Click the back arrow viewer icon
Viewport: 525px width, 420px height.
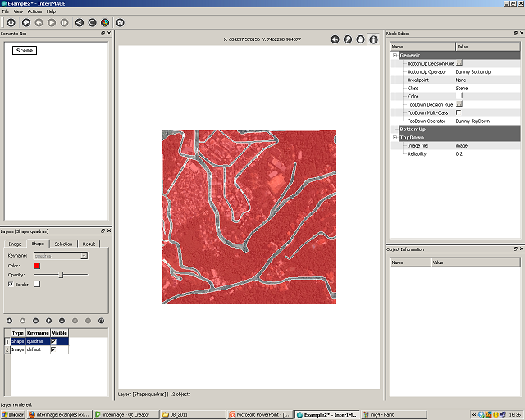tap(335, 39)
